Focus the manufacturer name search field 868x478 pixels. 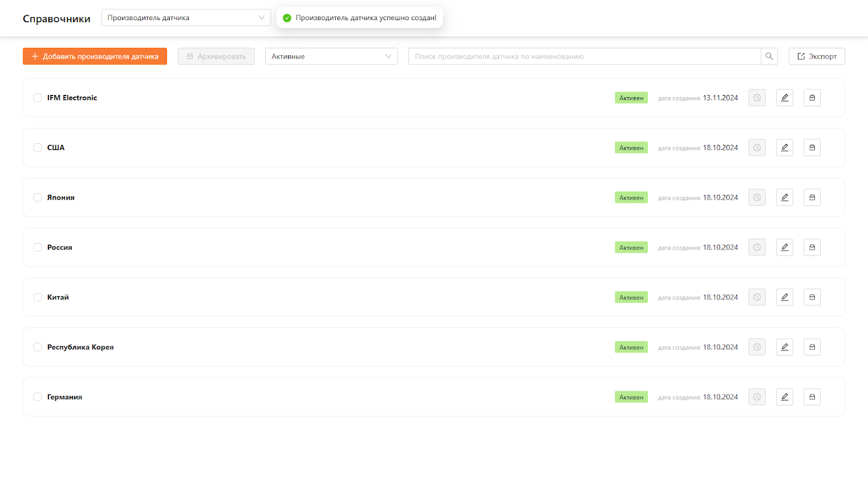click(584, 56)
